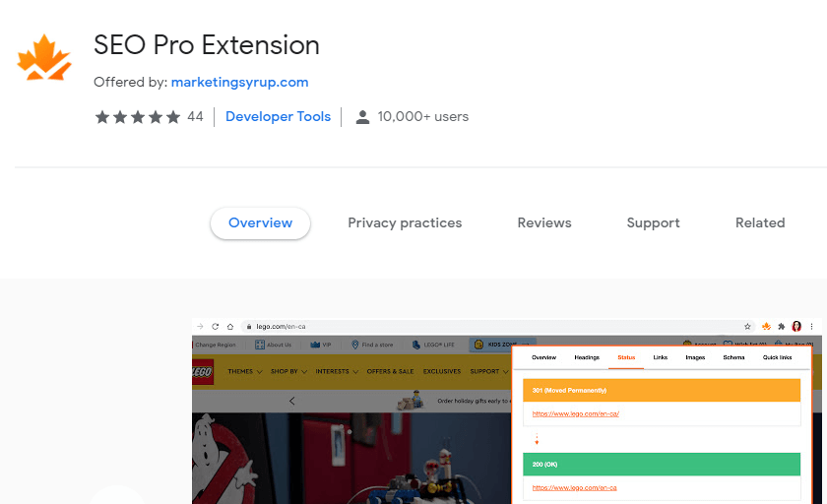Click the puzzle-piece extensions icon in screenshot
The height and width of the screenshot is (504, 827).
point(782,327)
